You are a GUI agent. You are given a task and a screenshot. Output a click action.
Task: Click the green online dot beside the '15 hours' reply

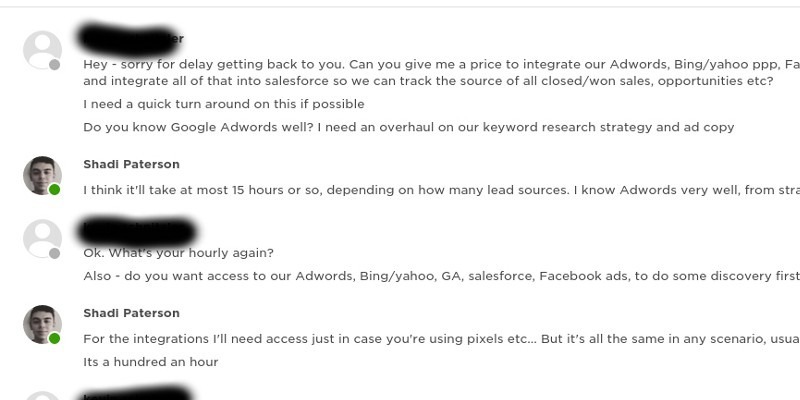click(55, 189)
